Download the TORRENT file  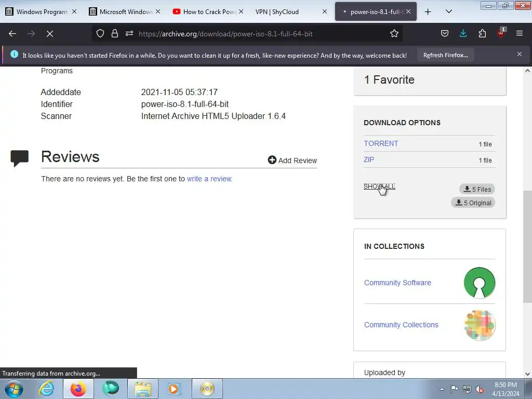[381, 143]
